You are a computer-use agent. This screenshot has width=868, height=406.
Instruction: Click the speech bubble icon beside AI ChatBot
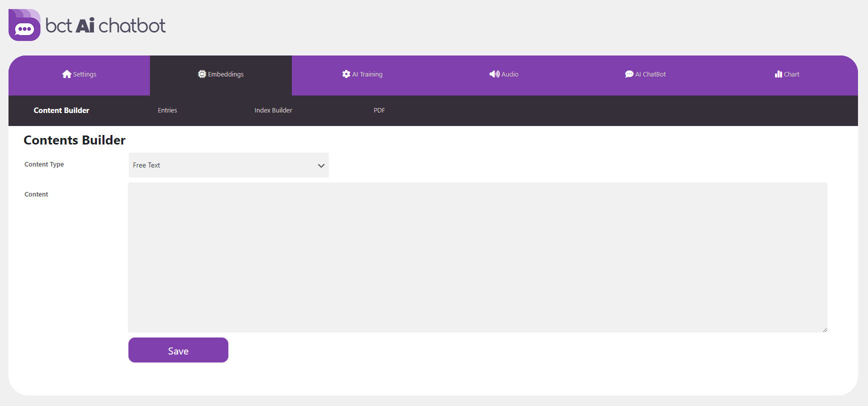tap(629, 74)
